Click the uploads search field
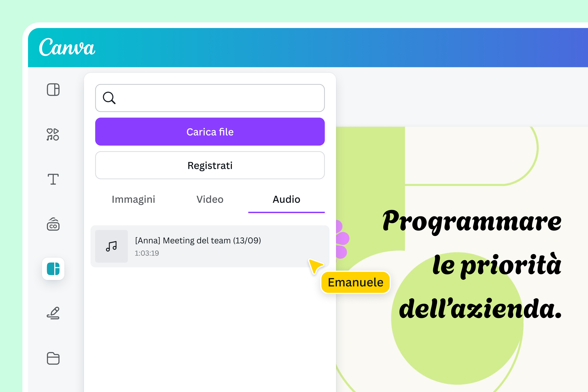Screen dimensions: 588x392 [x=210, y=98]
